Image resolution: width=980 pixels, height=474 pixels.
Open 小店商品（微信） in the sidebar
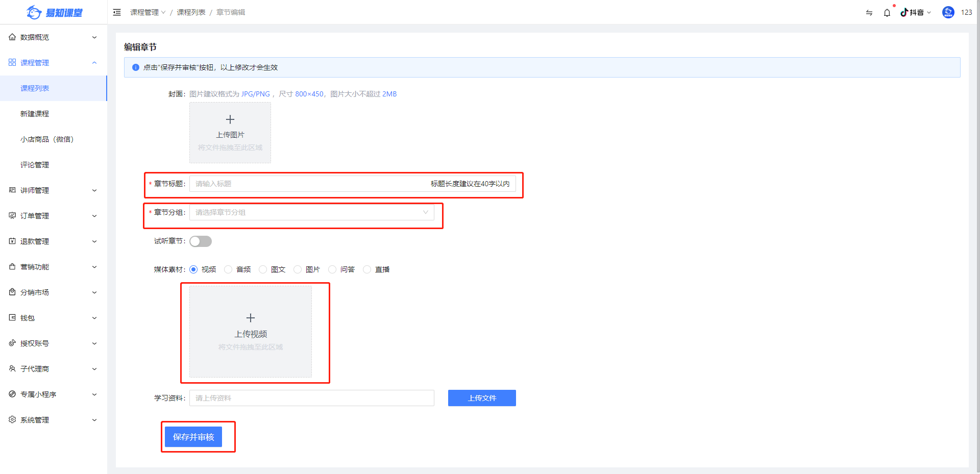[x=54, y=139]
